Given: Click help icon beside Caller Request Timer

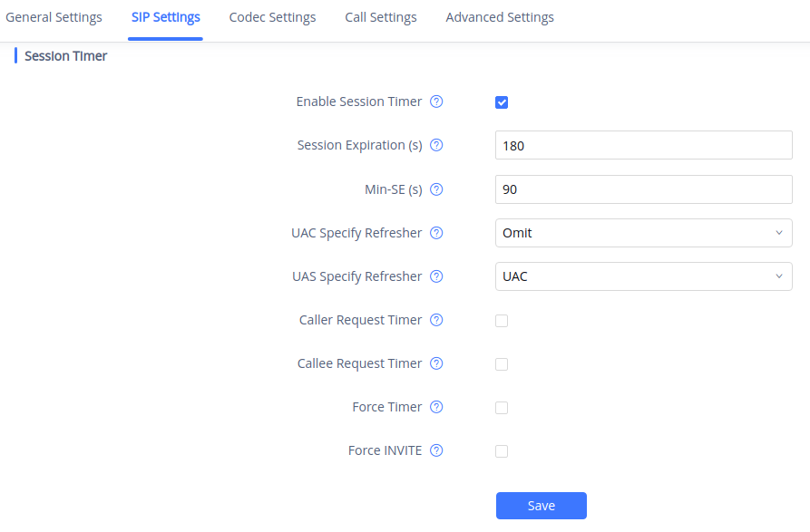Looking at the screenshot, I should [436, 320].
